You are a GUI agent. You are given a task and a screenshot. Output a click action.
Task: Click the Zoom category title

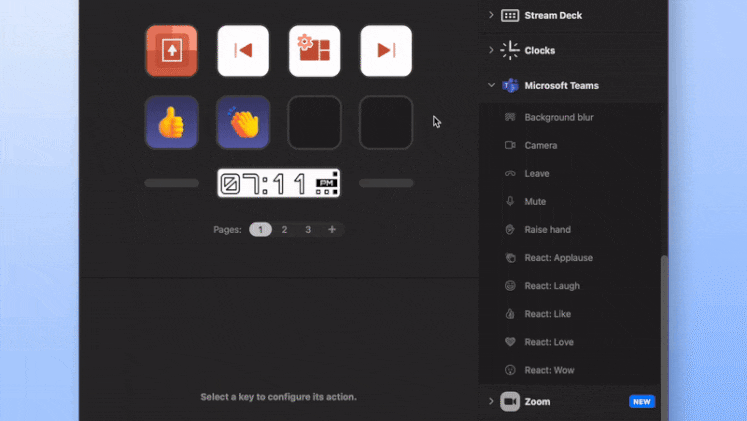click(x=537, y=401)
